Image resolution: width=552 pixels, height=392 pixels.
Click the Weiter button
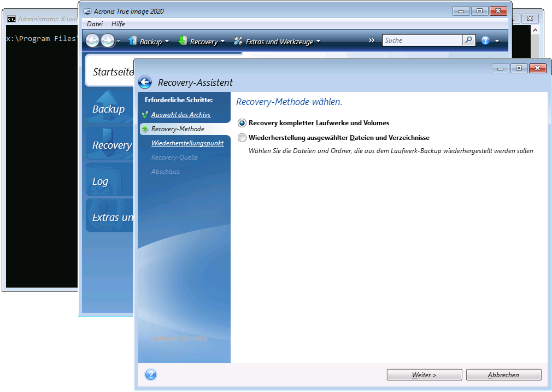tap(424, 375)
